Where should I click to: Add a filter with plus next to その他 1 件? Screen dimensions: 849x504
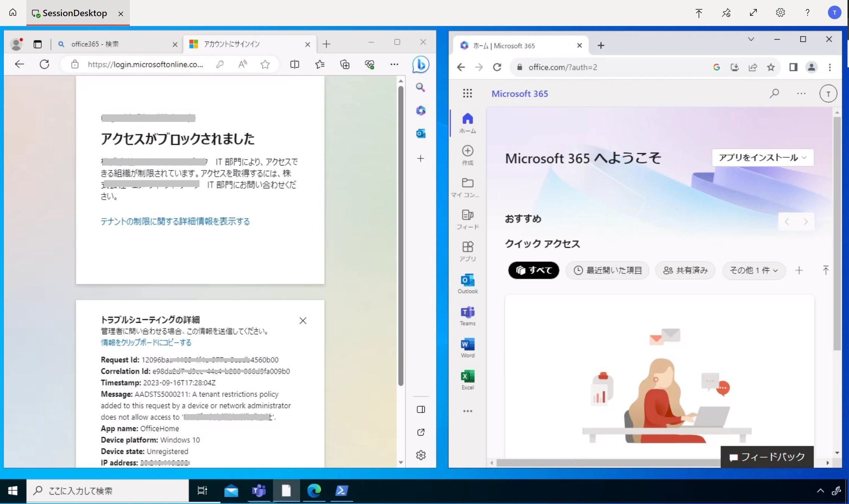(x=799, y=270)
